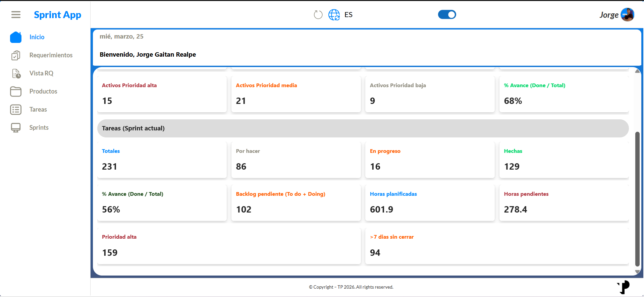Click the vertical scrollbar thumb
The height and width of the screenshot is (297, 644).
pos(637,199)
